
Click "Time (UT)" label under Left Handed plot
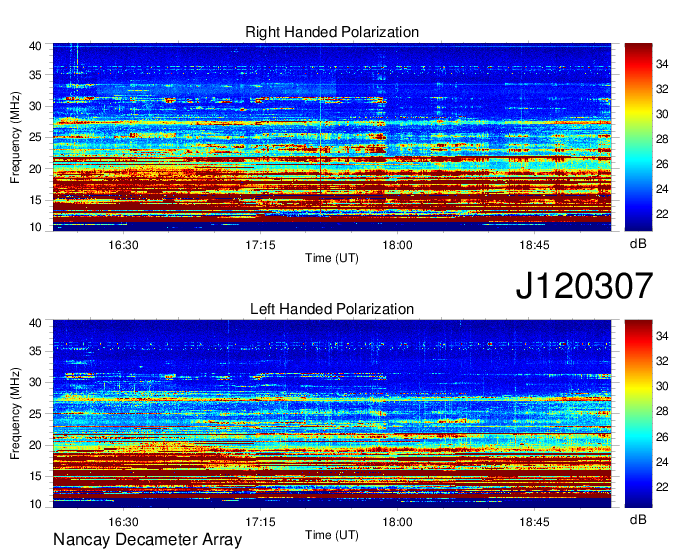pyautogui.click(x=332, y=535)
